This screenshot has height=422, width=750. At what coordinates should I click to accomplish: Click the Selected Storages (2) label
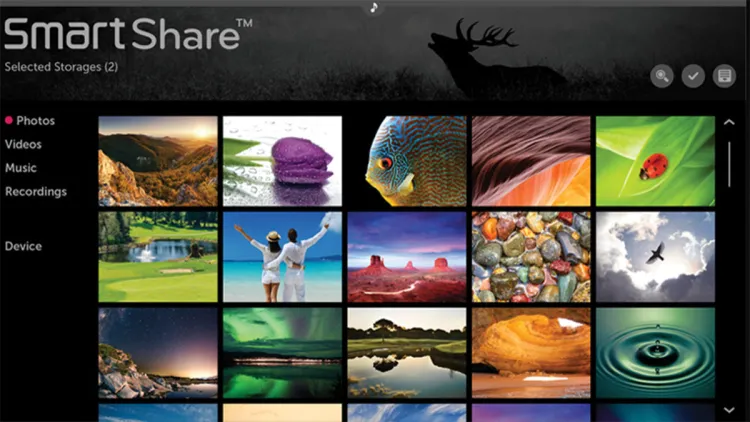61,67
